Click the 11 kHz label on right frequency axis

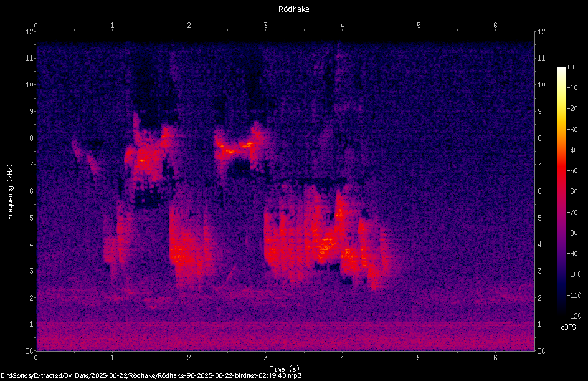(541, 58)
